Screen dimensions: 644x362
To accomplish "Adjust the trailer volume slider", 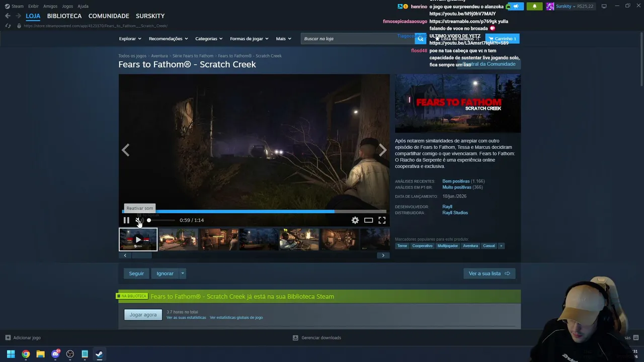I will tap(161, 220).
